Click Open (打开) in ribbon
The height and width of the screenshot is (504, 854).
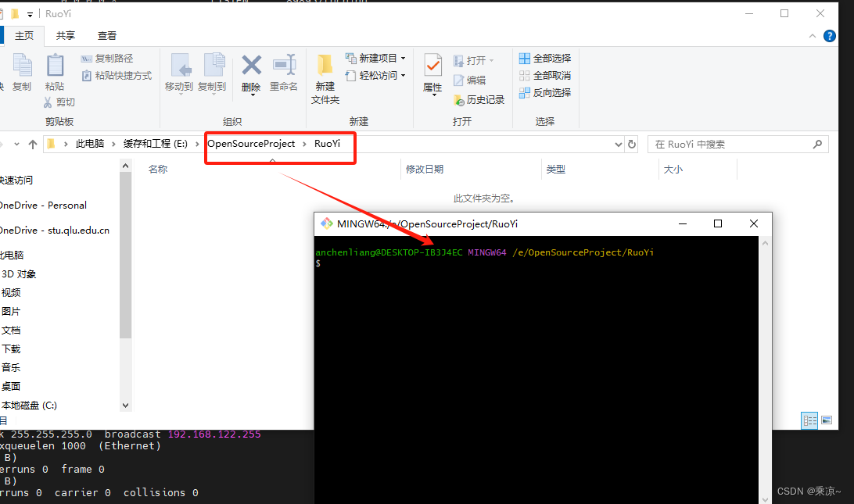473,60
